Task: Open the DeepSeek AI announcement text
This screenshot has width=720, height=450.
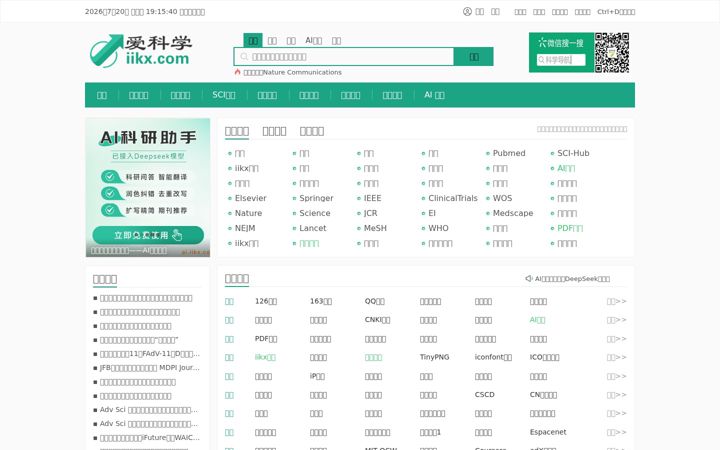Action: click(x=572, y=278)
